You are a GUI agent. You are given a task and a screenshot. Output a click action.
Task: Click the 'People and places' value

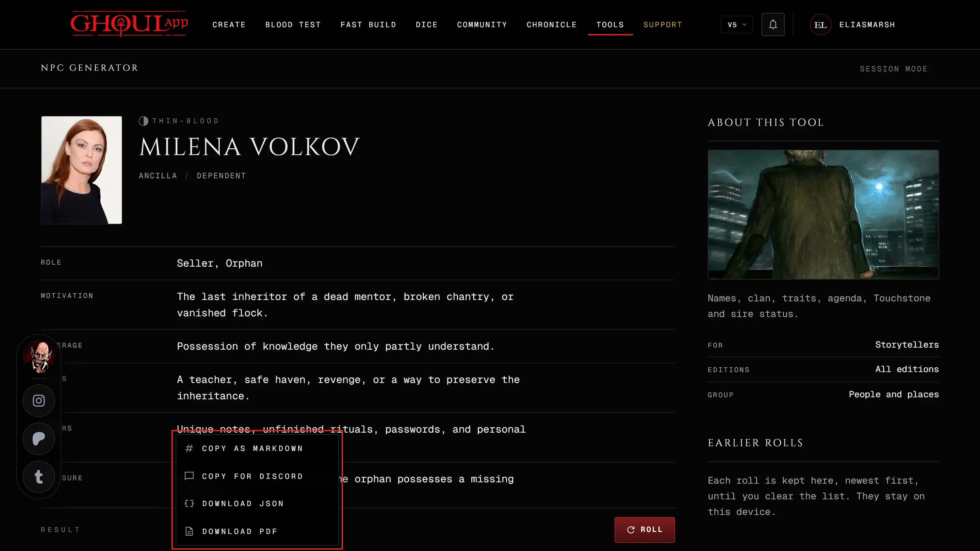(894, 394)
